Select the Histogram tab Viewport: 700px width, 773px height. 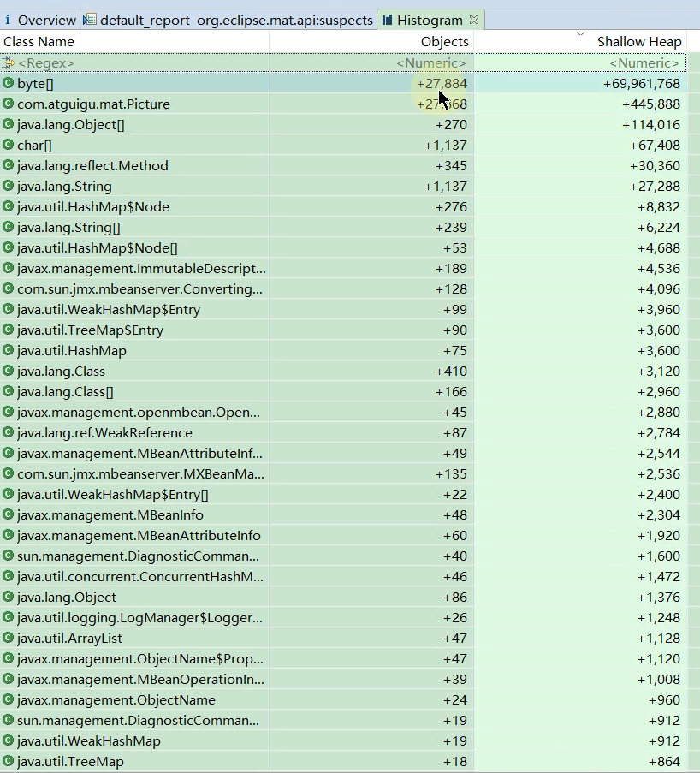pyautogui.click(x=430, y=21)
